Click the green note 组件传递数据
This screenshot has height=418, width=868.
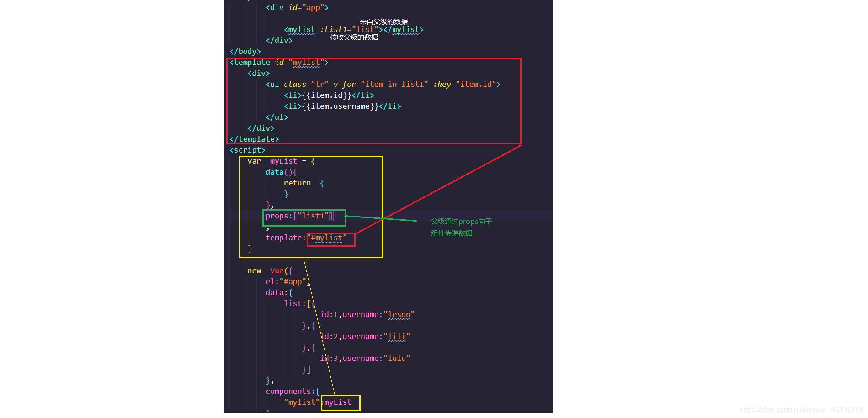point(452,233)
